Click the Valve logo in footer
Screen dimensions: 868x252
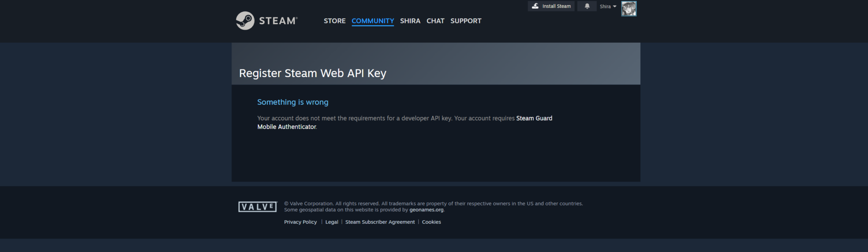point(257,207)
